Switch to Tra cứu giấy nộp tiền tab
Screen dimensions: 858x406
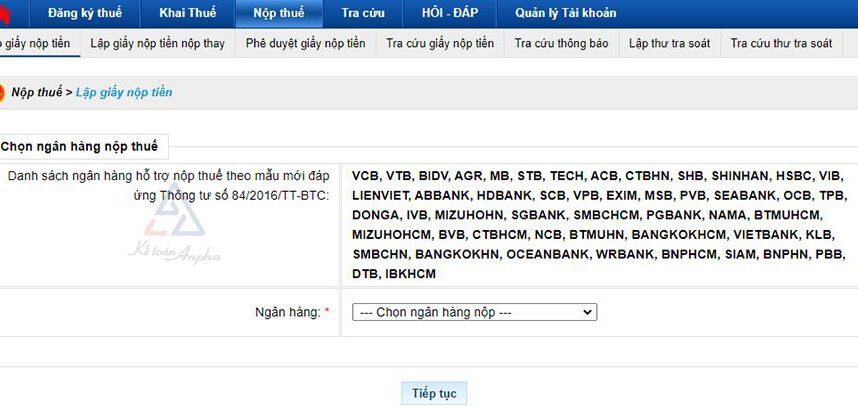pos(440,43)
